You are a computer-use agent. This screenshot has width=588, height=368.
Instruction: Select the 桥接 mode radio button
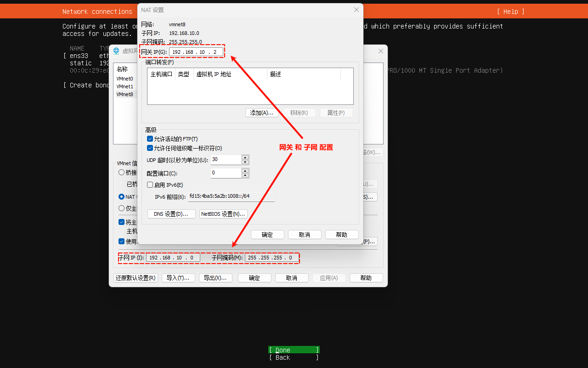point(122,172)
